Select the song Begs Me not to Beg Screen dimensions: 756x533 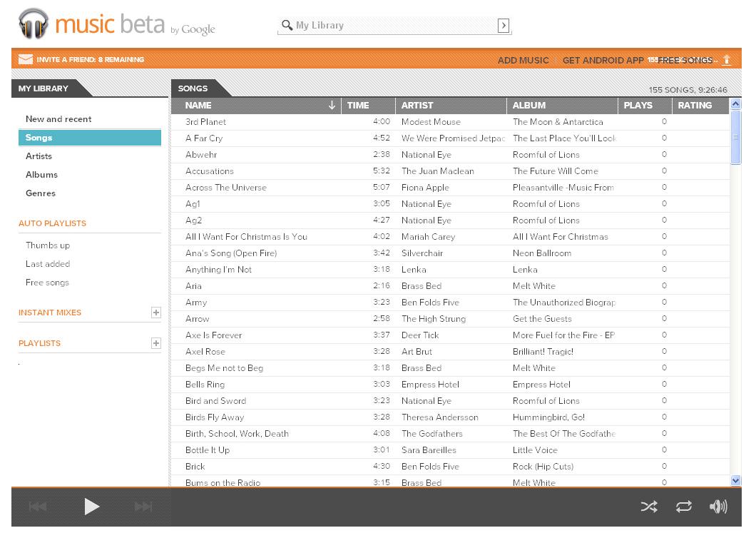pyautogui.click(x=224, y=368)
